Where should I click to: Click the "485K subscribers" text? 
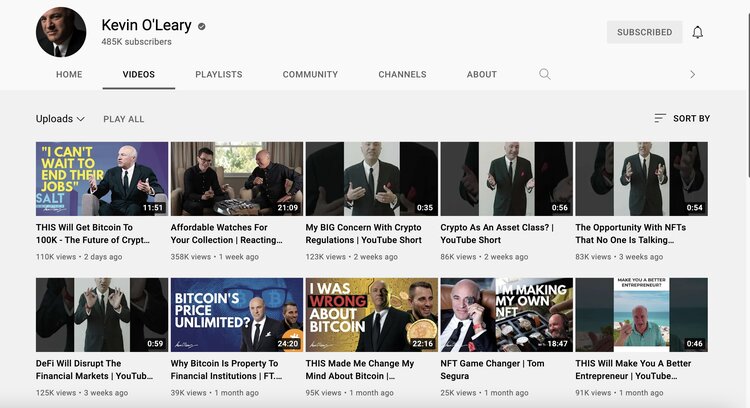[x=136, y=42]
